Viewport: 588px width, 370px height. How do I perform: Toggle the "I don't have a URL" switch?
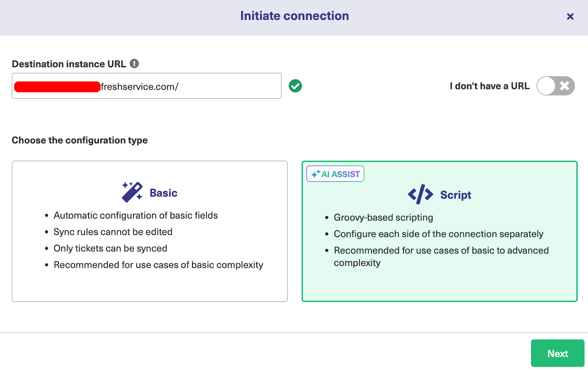click(x=555, y=86)
